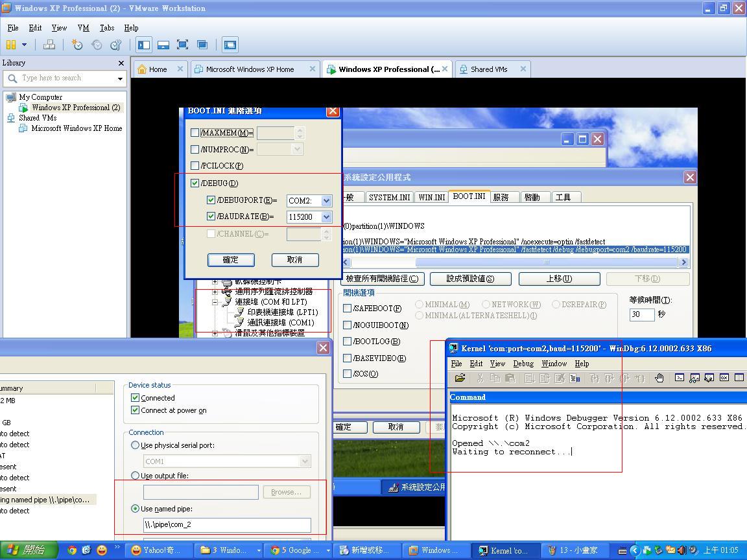Expand the 通用序列匯流排控制器 tree node

(x=215, y=292)
